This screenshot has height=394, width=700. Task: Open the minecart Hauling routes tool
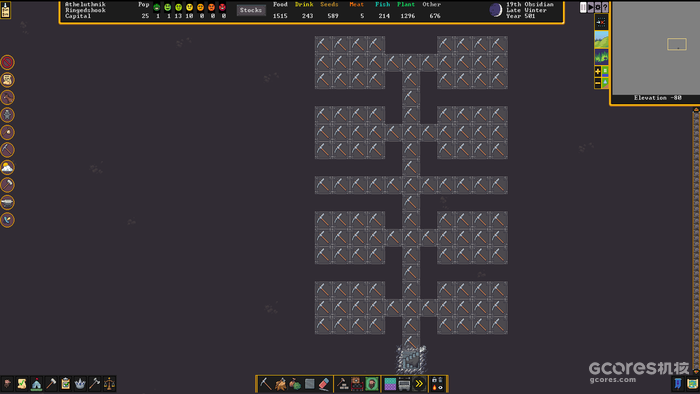[x=404, y=384]
